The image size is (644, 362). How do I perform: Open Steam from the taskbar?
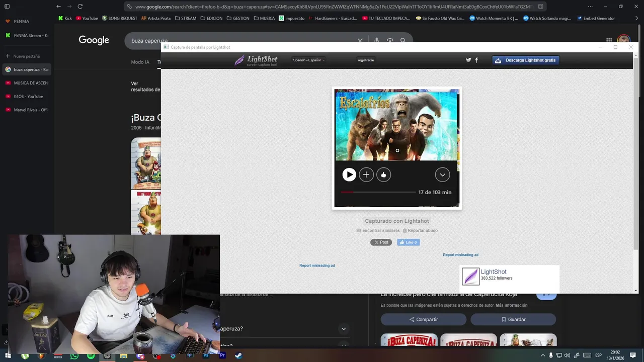[238, 355]
